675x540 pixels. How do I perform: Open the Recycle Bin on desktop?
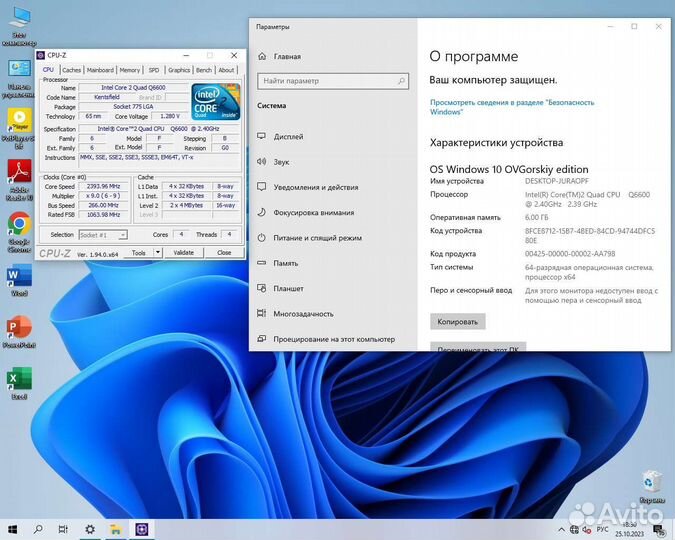tap(652, 487)
